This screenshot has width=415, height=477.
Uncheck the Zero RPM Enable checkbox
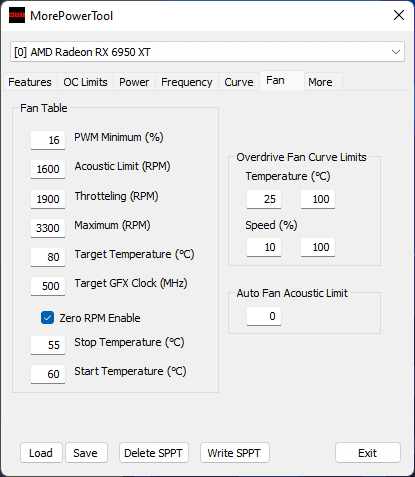(x=47, y=318)
